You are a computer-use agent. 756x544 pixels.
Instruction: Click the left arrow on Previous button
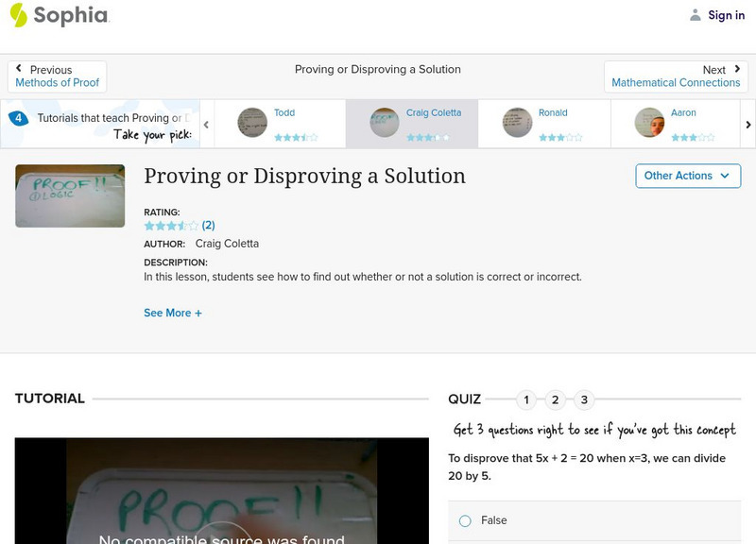[x=21, y=68]
